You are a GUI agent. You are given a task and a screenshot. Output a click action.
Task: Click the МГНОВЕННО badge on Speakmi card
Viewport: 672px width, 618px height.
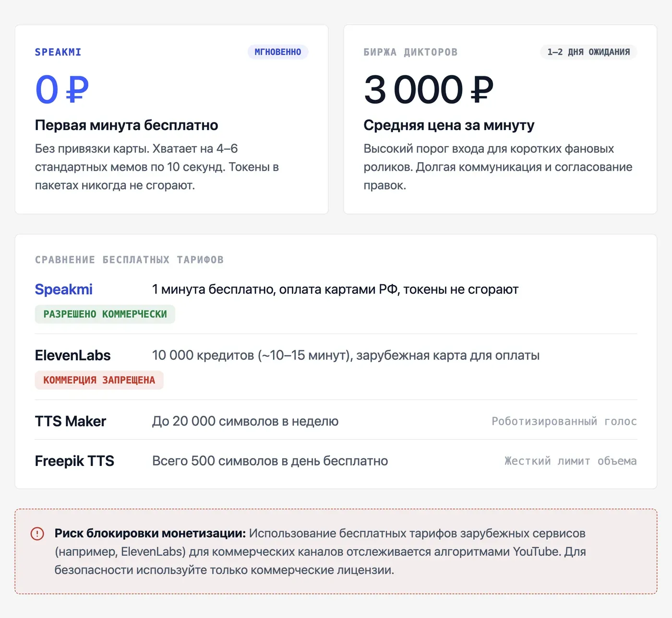click(278, 52)
